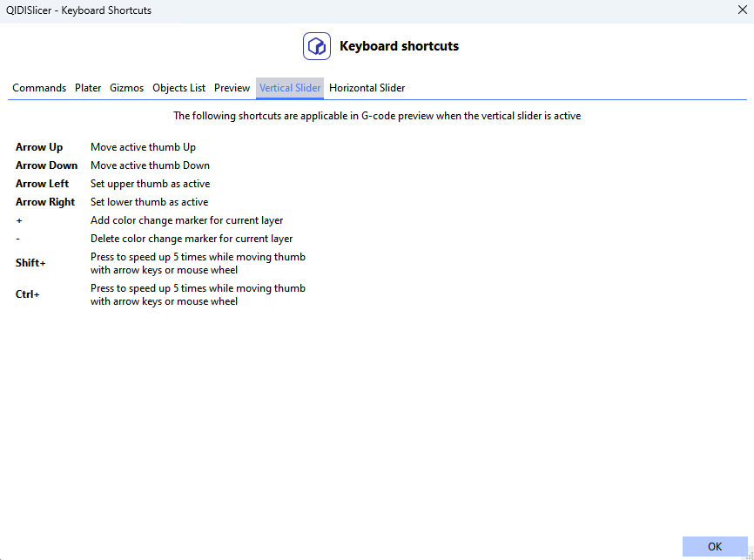Select the Gizmos tab
Screen dimensions: 754x560
(127, 88)
